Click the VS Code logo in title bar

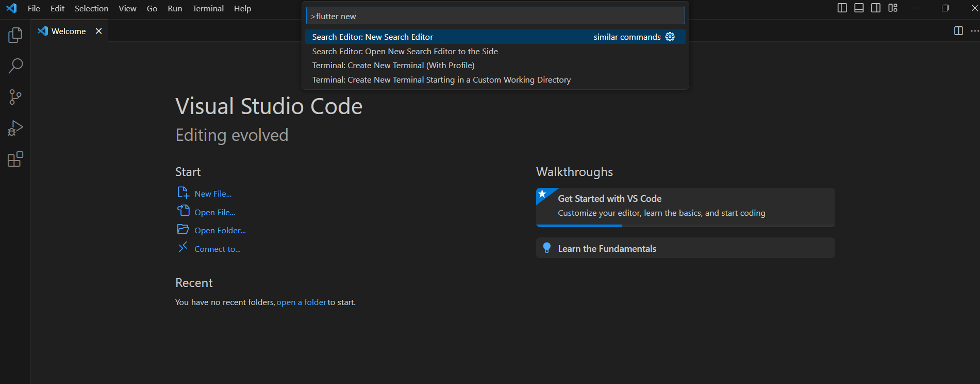(11, 8)
